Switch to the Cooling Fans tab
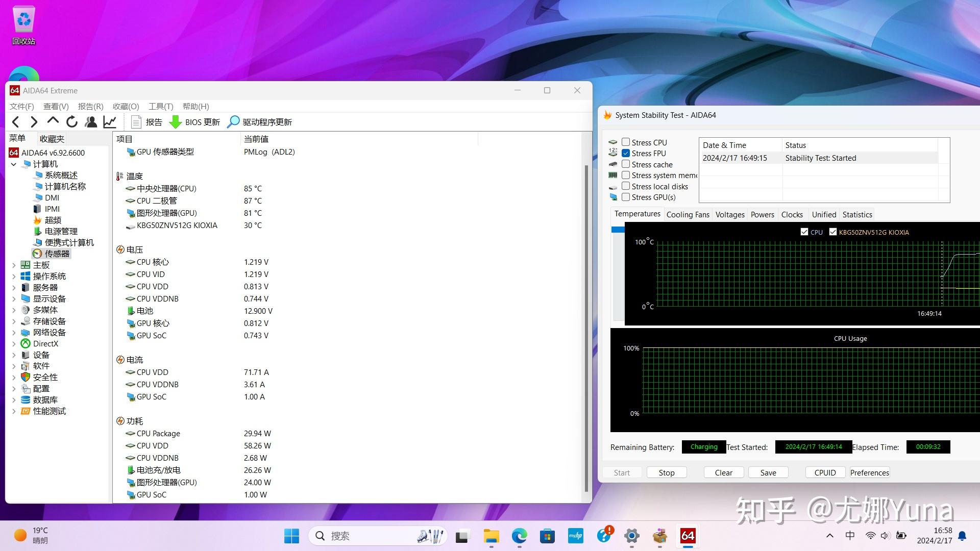 pos(688,215)
